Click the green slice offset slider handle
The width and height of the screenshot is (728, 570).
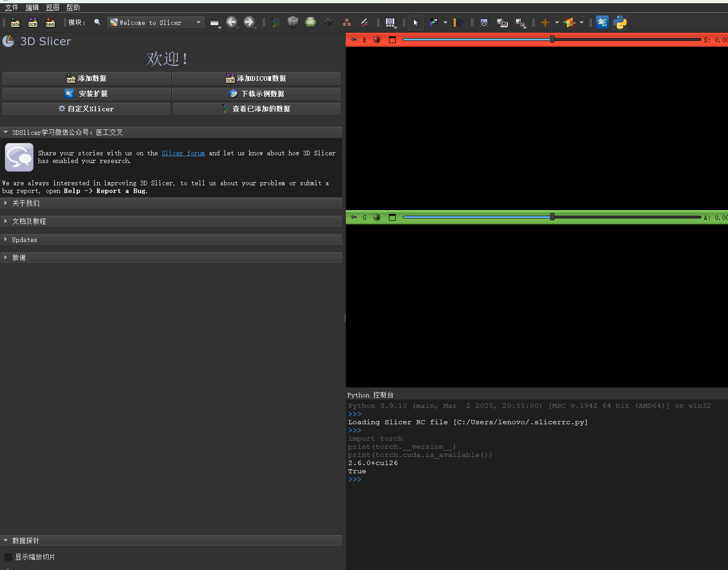552,217
